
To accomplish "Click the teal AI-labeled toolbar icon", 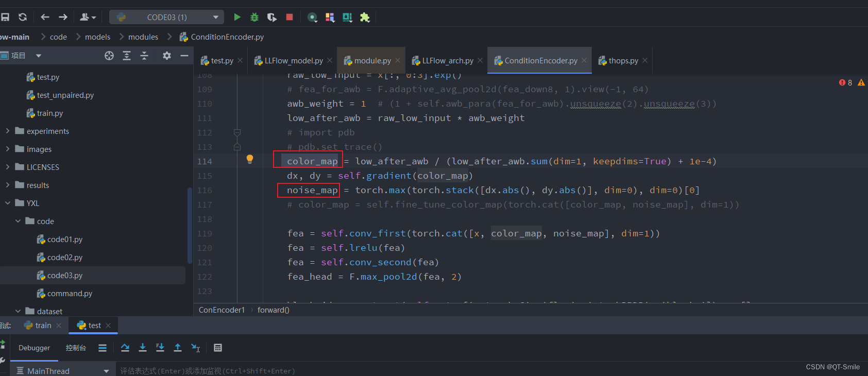I will click(348, 18).
